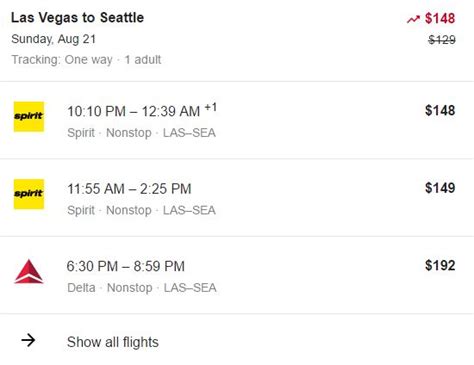Click the Spirit logo for 11:55 AM flight
Screen dimensions: 474x365
29,194
